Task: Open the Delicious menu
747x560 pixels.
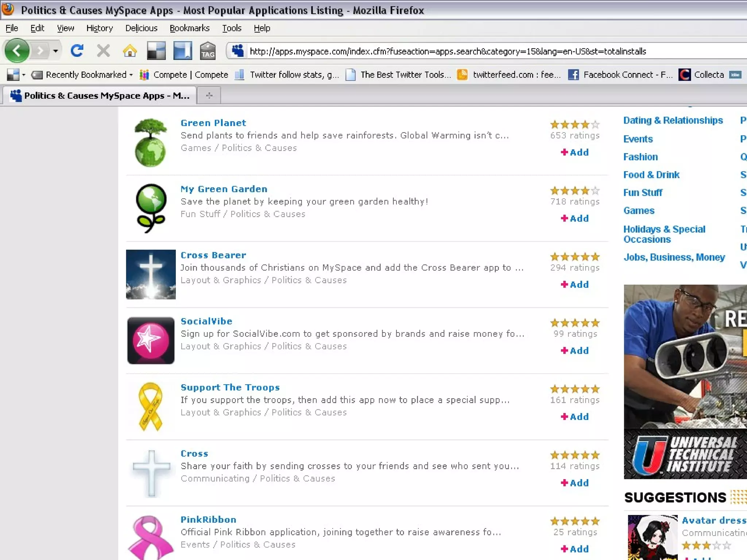Action: 141,28
